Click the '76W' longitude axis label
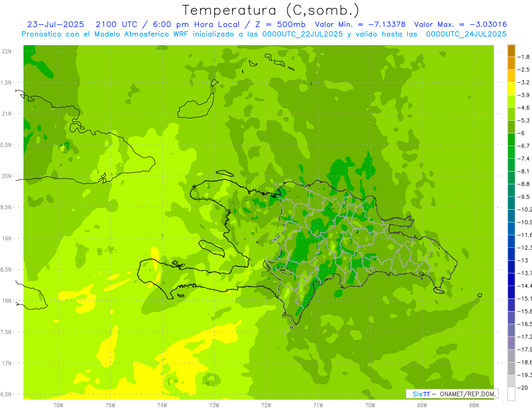 click(58, 405)
